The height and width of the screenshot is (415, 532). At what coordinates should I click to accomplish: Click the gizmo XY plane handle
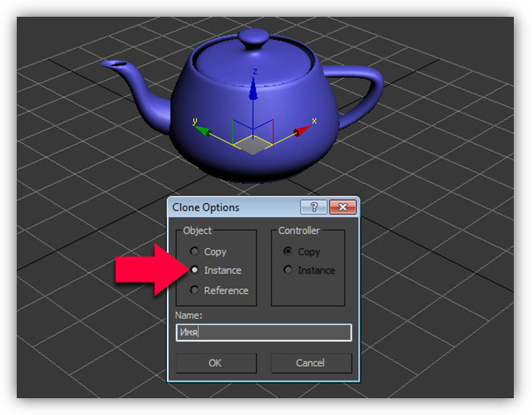coord(253,146)
